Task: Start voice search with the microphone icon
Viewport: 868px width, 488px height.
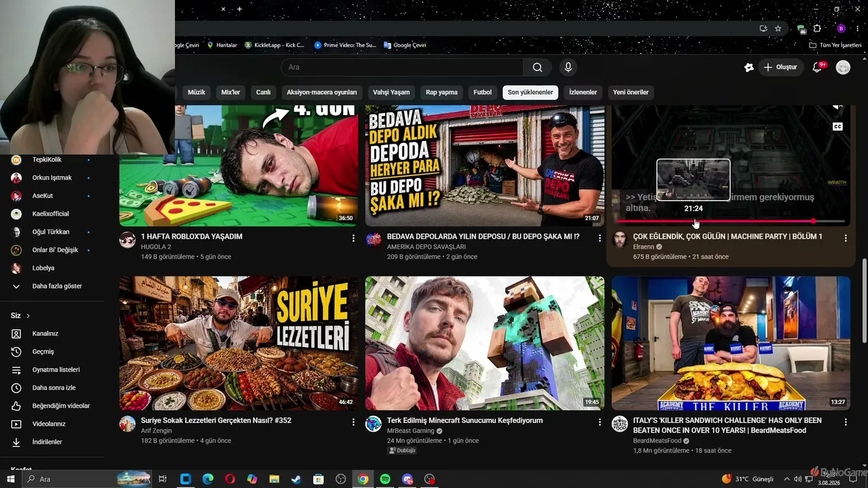Action: point(568,67)
